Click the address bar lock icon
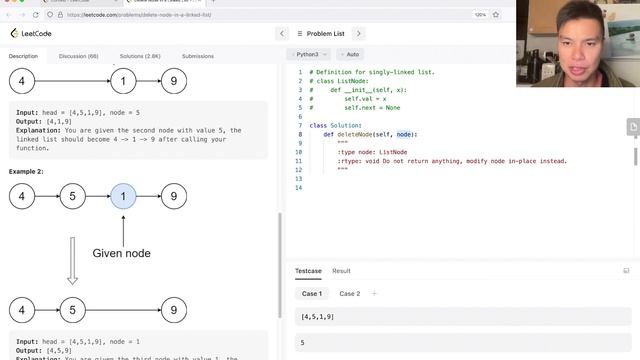Screen dimensions: 640x360 tap(60, 15)
